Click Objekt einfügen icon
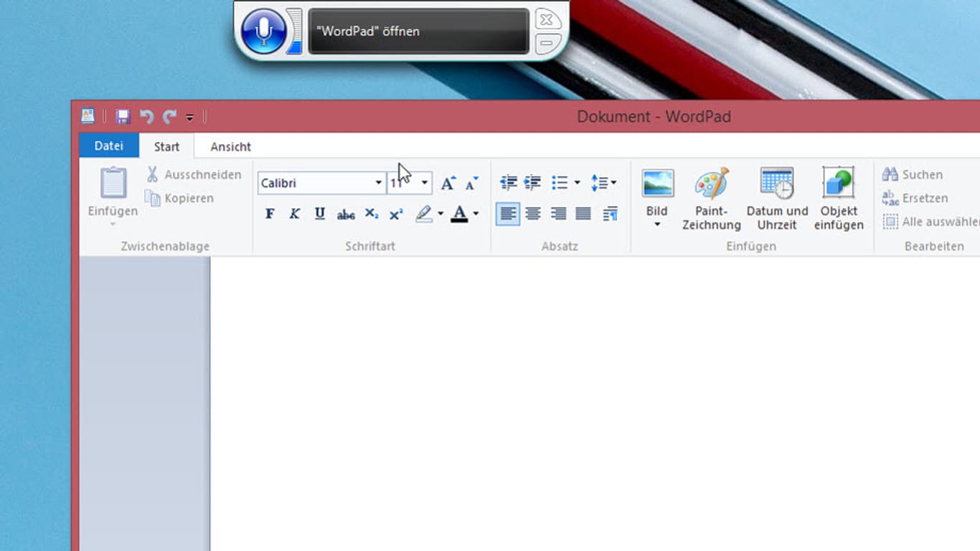980x551 pixels. tap(839, 199)
